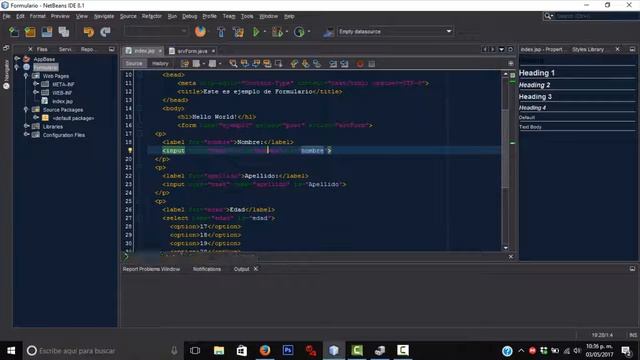Click the Shift Line Left icon
This screenshot has width=640, height=360.
coord(333,64)
